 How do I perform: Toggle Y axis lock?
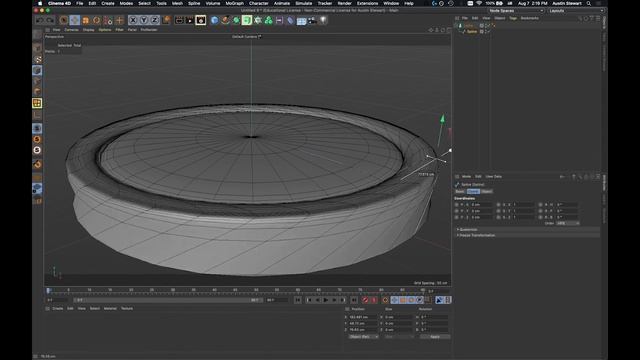[144, 20]
